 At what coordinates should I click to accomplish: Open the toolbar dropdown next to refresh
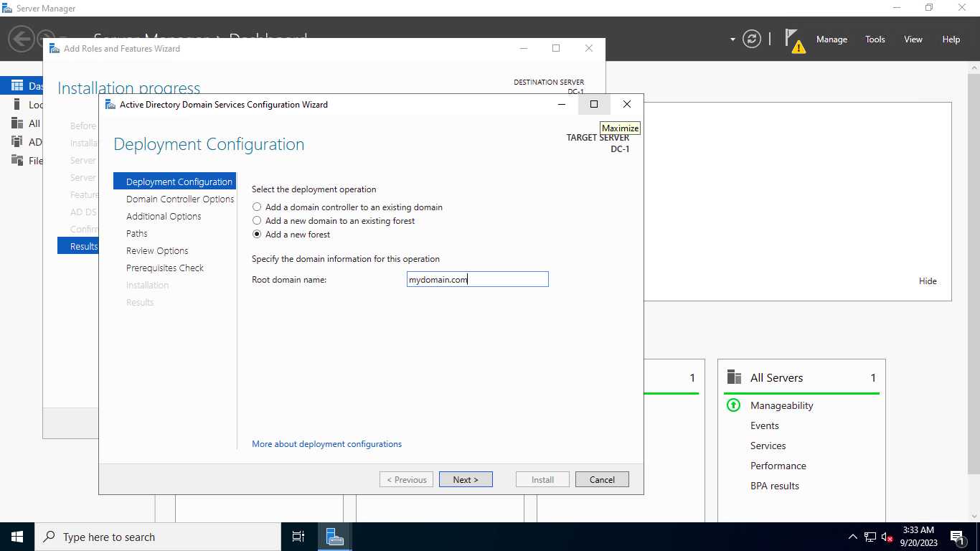click(x=732, y=39)
